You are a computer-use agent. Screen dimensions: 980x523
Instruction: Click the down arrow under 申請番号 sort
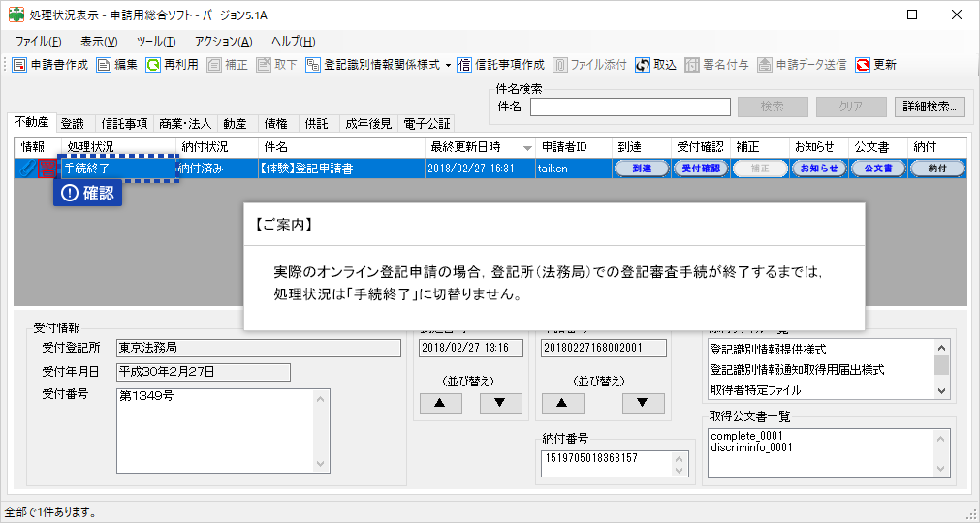click(x=643, y=403)
